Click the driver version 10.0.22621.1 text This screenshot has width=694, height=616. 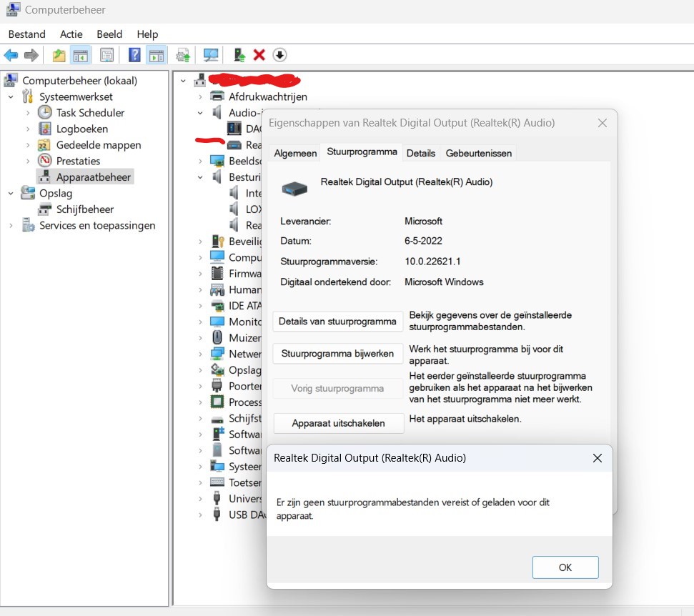tap(432, 262)
